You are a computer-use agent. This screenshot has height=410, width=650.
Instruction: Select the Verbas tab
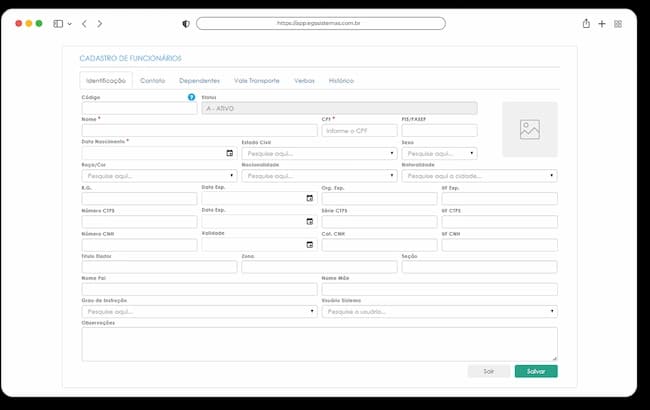pyautogui.click(x=304, y=80)
